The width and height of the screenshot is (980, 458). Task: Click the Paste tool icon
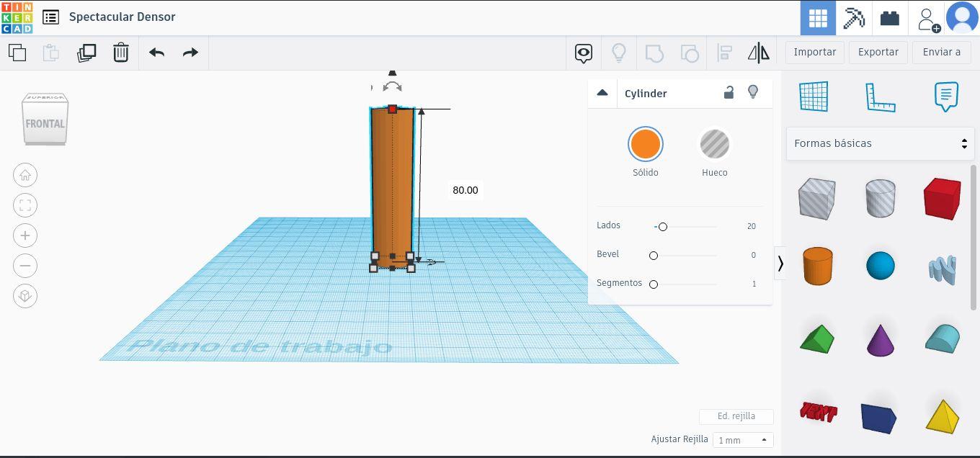tap(50, 53)
